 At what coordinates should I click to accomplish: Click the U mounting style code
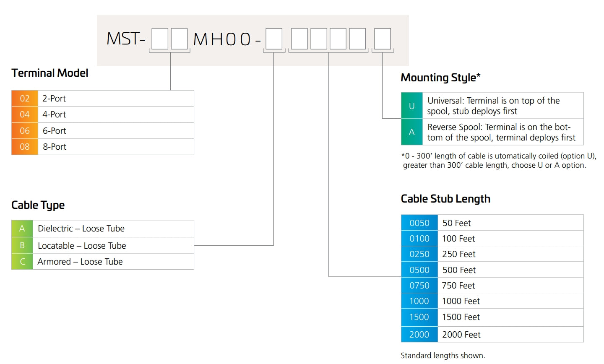point(412,106)
